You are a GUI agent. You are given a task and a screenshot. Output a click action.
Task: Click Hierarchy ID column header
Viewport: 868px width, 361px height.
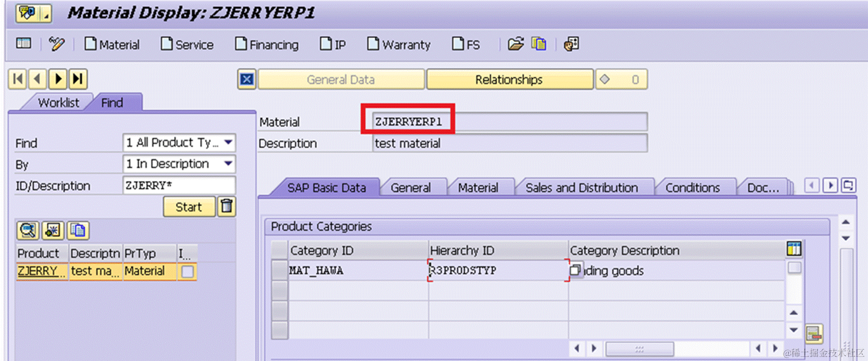click(498, 250)
